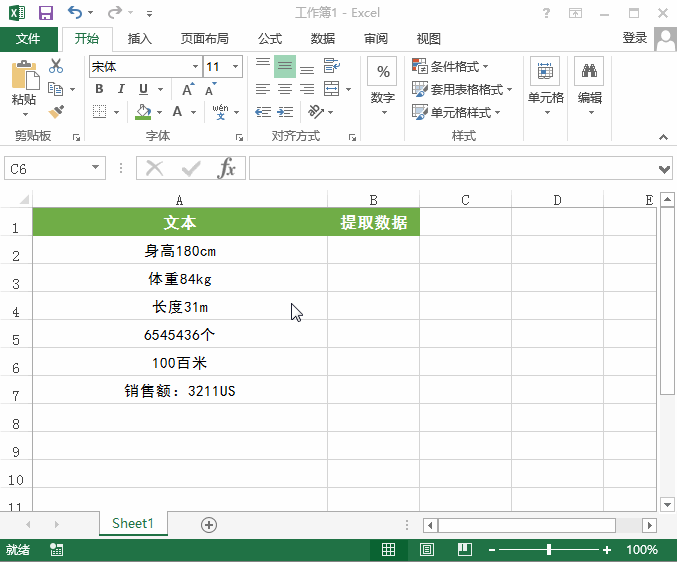The height and width of the screenshot is (562, 677).
Task: Open the font name 宋体 dropdown
Action: (195, 67)
